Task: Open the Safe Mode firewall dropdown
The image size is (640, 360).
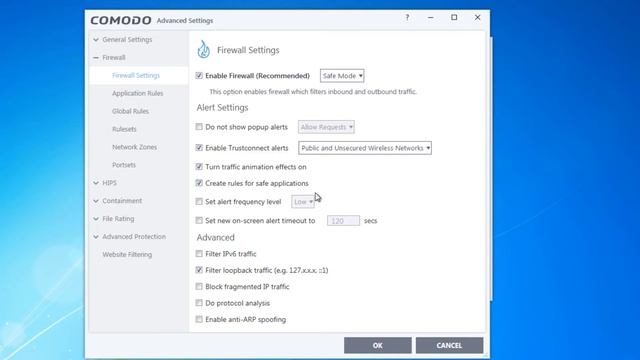Action: click(342, 76)
